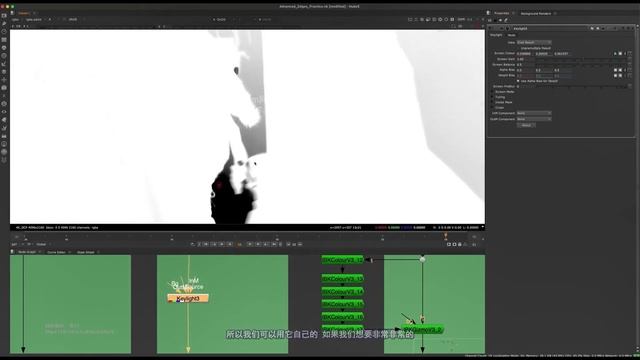Open the Image nodes toolbar menu

tap(4, 16)
